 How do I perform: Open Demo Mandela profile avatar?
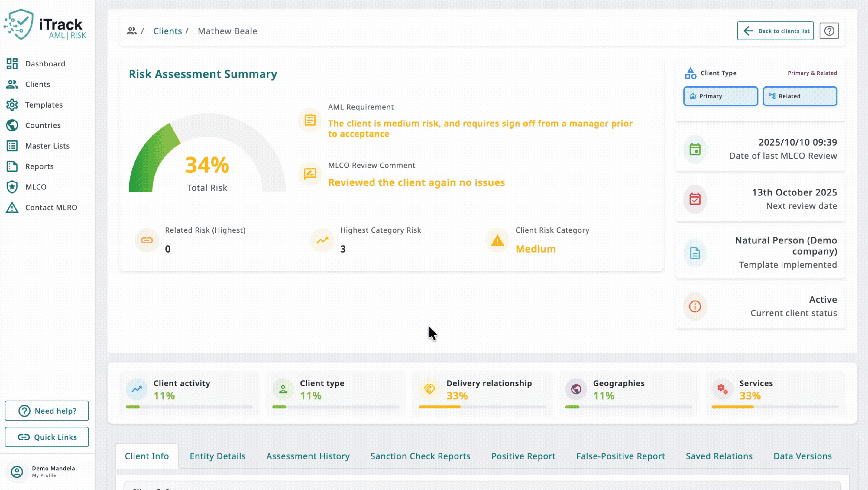click(17, 472)
